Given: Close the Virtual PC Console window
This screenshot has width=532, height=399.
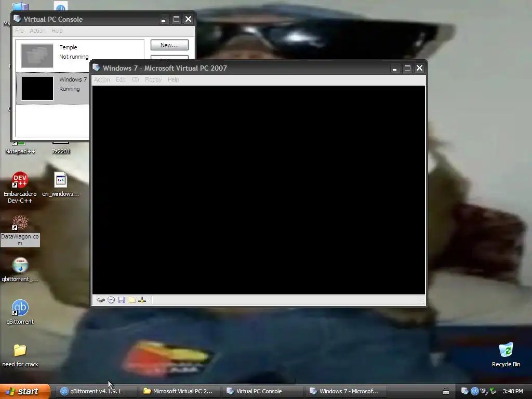Looking at the screenshot, I should (x=188, y=19).
